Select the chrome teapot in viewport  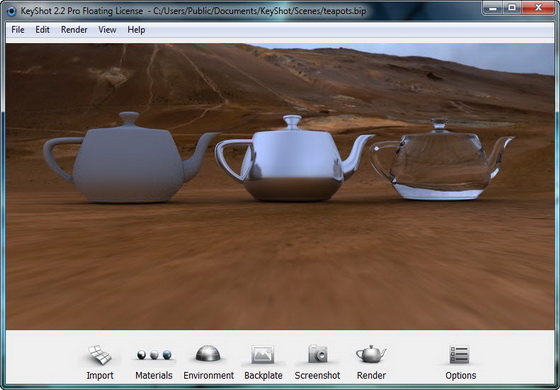[293, 159]
